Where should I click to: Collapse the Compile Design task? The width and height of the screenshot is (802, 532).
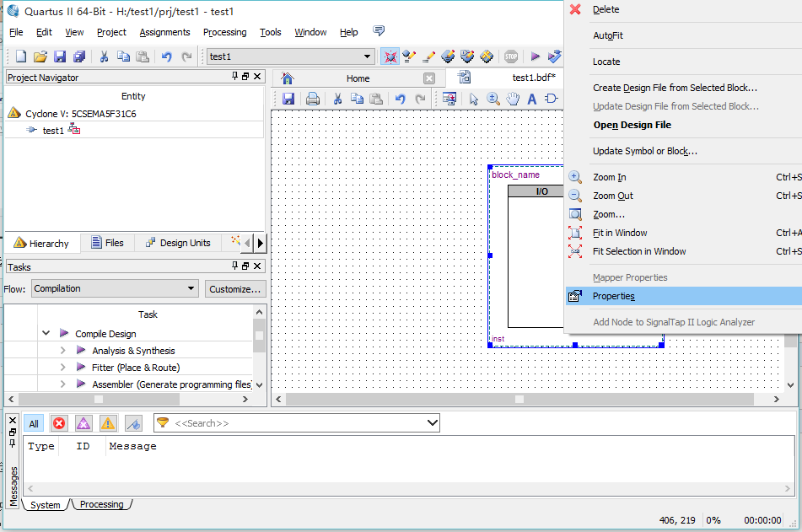(46, 333)
